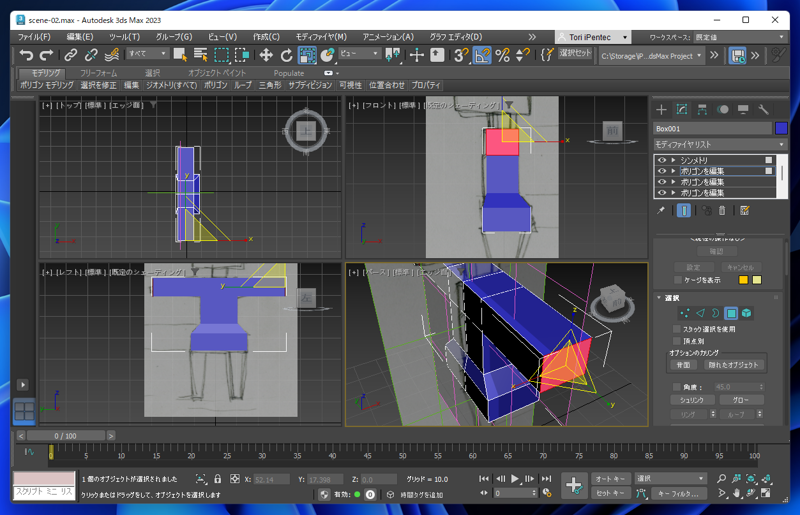Open the すべて selection filter dropdown
Viewport: 800px width, 515px height.
click(x=147, y=54)
